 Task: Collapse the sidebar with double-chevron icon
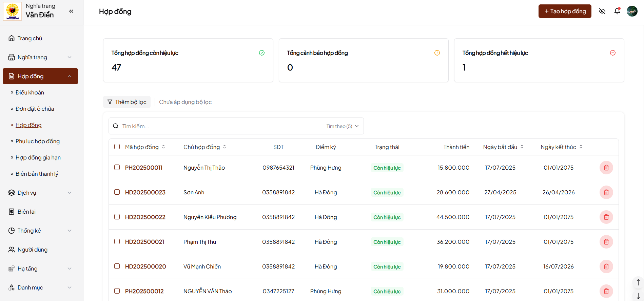click(x=71, y=11)
